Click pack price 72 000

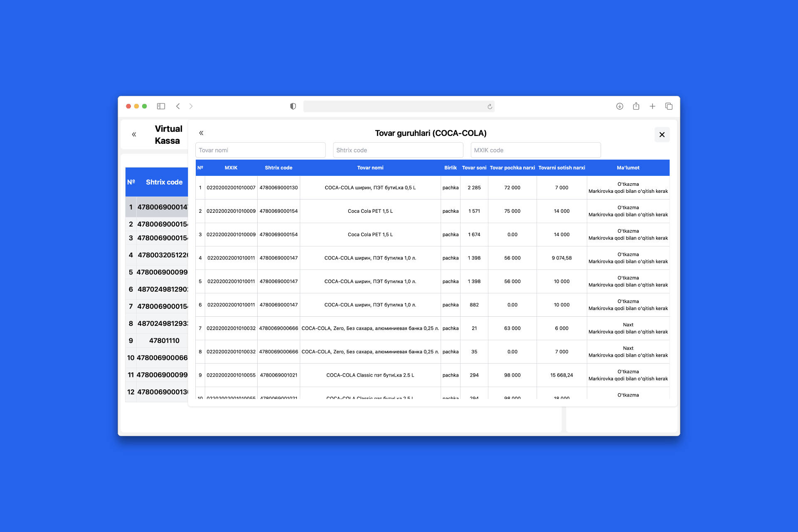(512, 188)
